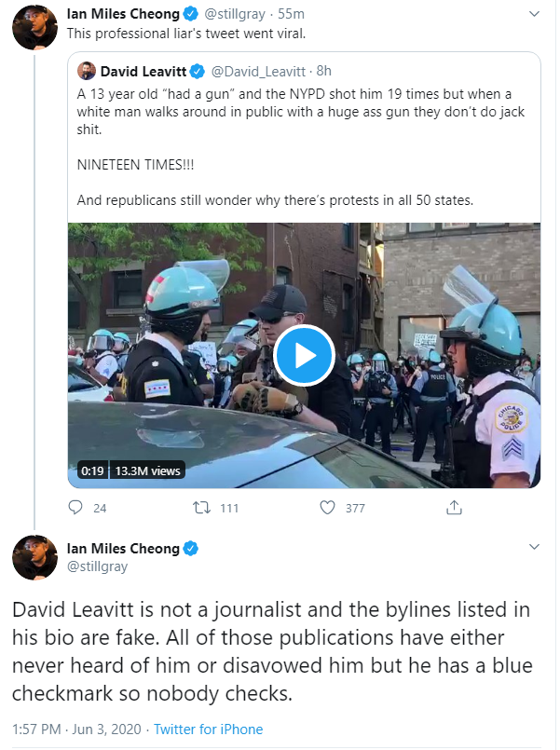The image size is (560, 750).
Task: Open the share icon menu
Action: pos(454,507)
